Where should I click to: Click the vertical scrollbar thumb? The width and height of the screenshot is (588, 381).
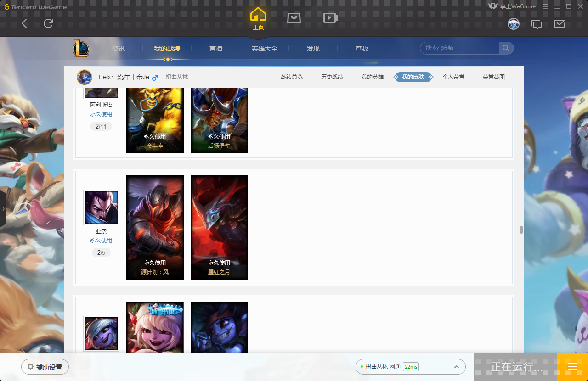(x=521, y=230)
